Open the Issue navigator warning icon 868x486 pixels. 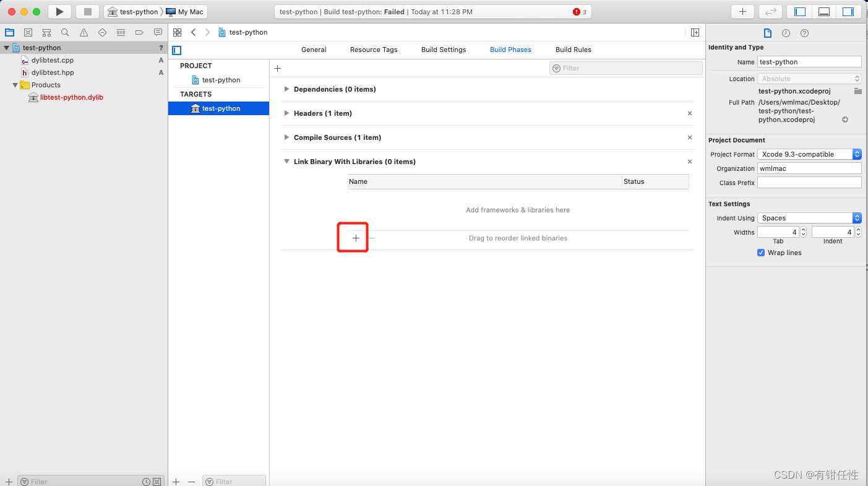point(84,33)
